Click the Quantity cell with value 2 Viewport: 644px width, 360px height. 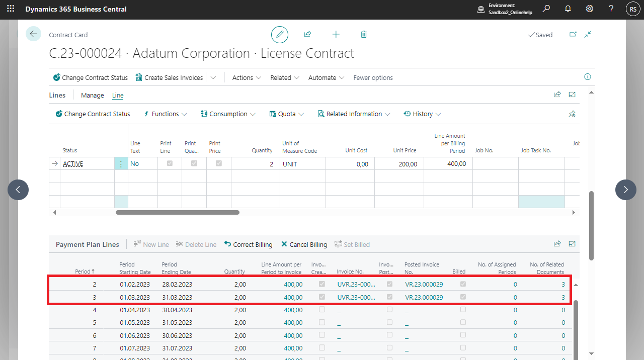click(256, 164)
